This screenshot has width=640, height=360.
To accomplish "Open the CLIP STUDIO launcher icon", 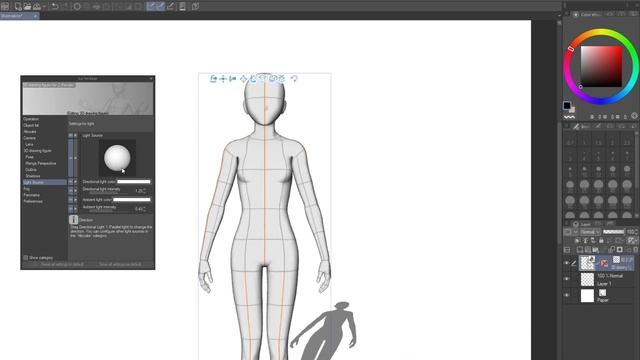I will 5,6.
